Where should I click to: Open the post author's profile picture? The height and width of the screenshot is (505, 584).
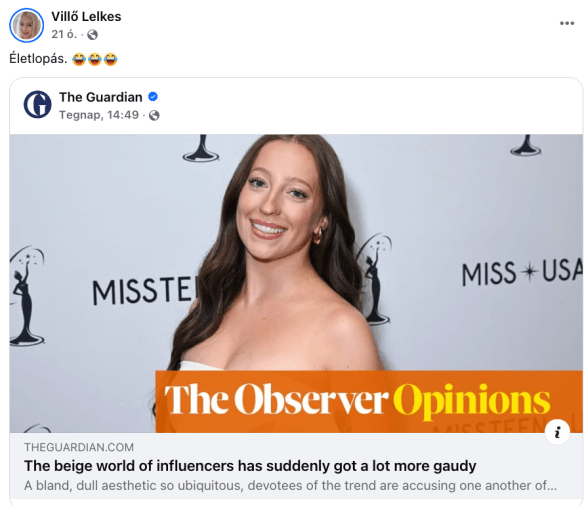(26, 25)
